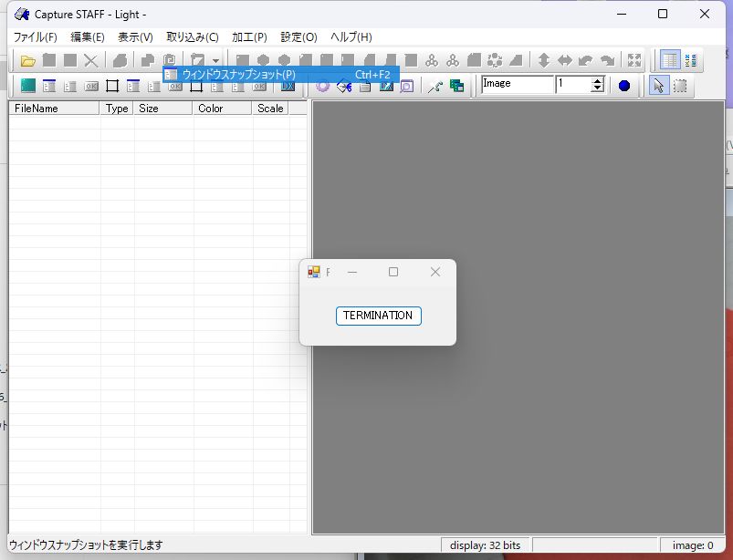733x560 pixels.
Task: Toggle the arrow pointer selection mode
Action: click(658, 86)
